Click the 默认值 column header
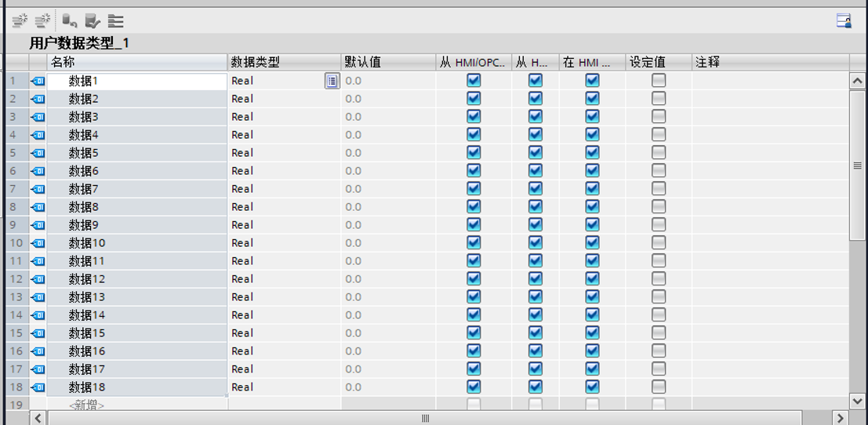This screenshot has width=868, height=425. [x=388, y=62]
